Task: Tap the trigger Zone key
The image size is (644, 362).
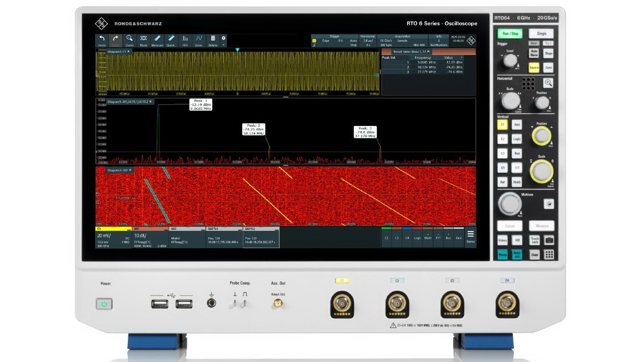Action: [549, 67]
